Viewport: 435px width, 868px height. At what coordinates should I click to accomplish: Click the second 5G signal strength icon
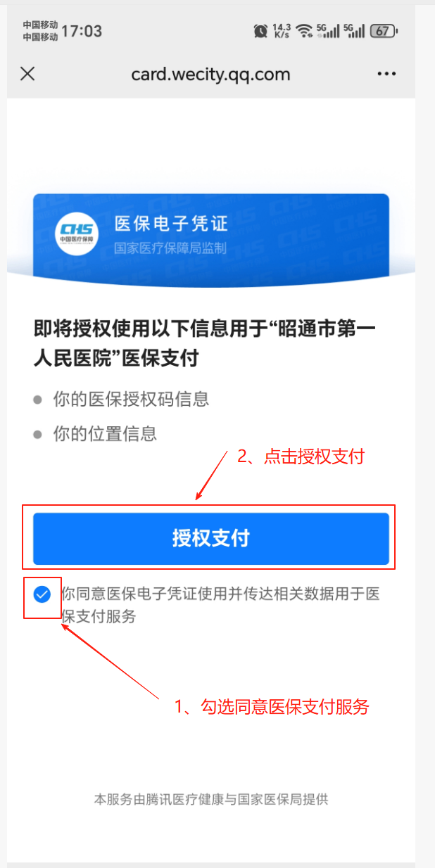click(354, 31)
